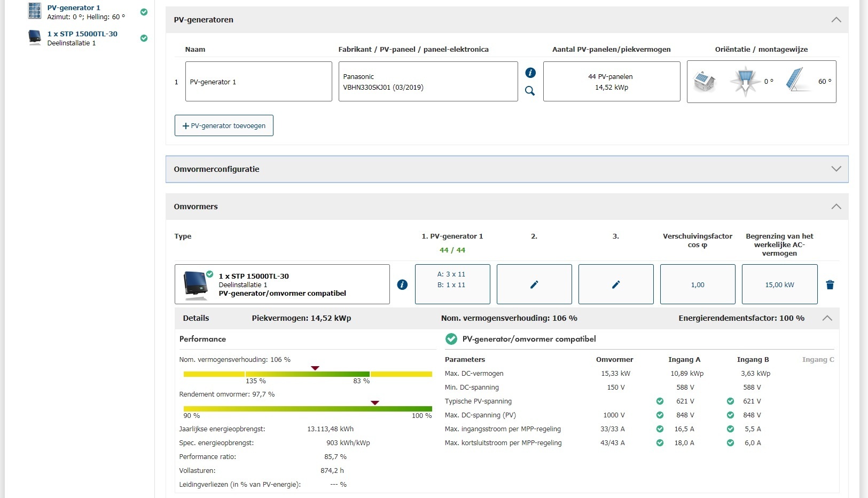Click the tilted panel inclination icon
The height and width of the screenshot is (498, 868).
click(796, 80)
